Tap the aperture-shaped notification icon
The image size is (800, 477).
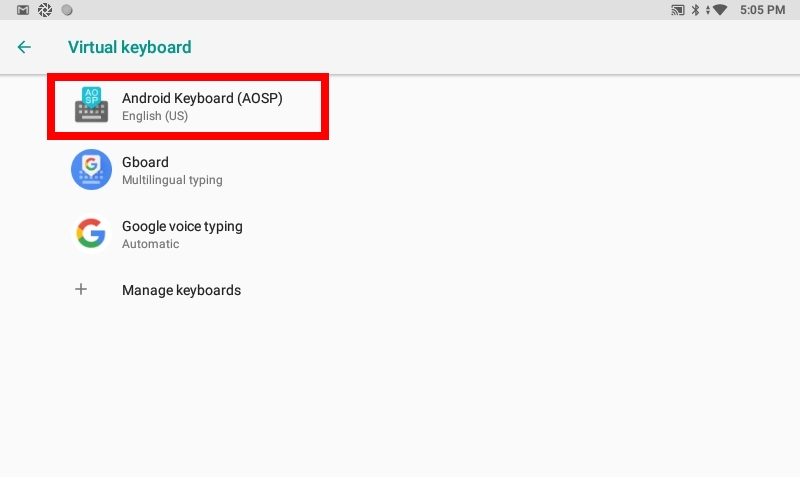pyautogui.click(x=45, y=10)
